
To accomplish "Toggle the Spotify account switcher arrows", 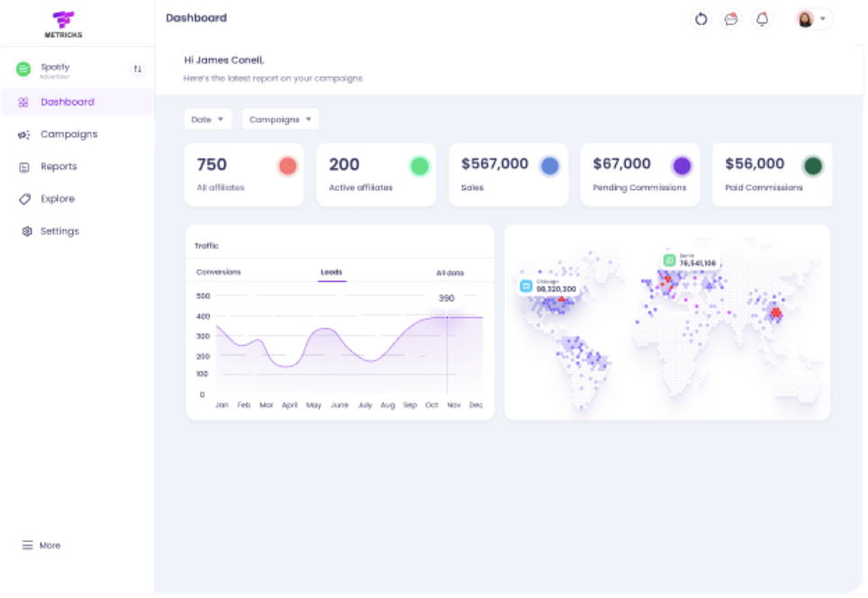I will pyautogui.click(x=138, y=69).
